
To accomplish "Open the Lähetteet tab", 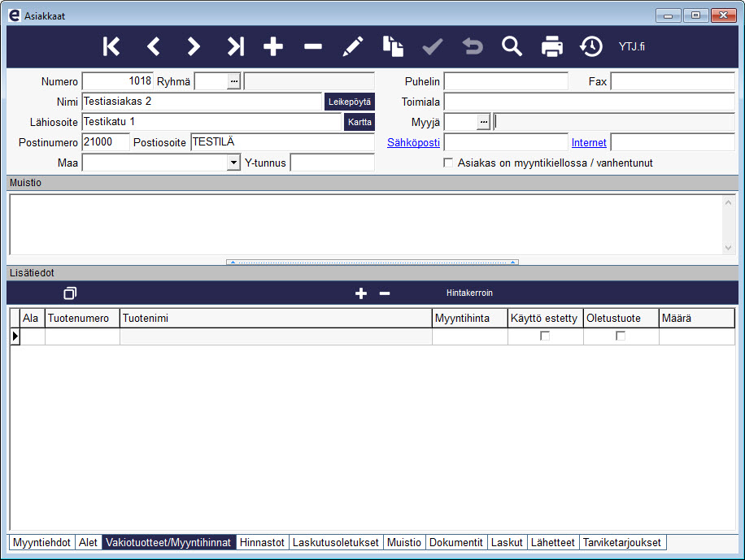I will click(552, 542).
